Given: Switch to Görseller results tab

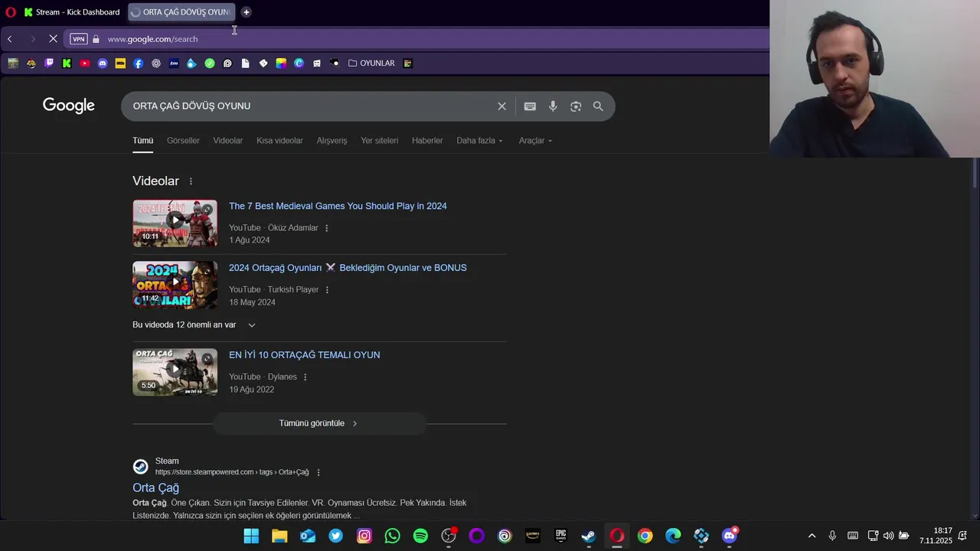Looking at the screenshot, I should [183, 141].
